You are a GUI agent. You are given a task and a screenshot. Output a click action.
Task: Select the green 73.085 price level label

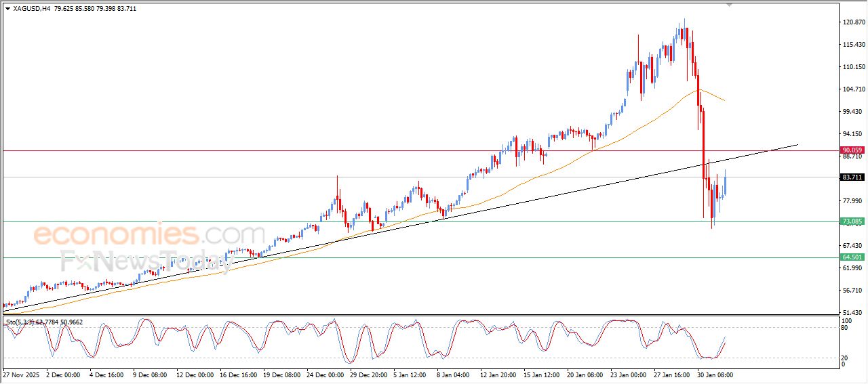click(x=852, y=221)
